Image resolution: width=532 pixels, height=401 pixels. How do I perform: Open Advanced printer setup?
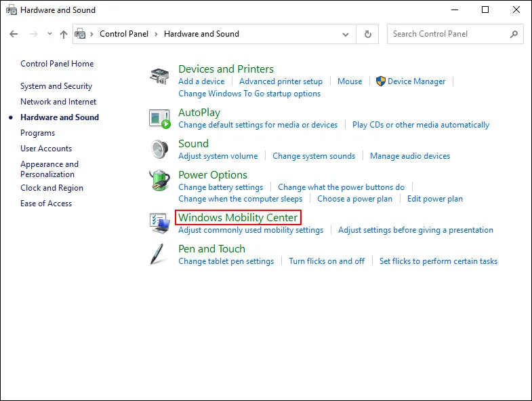click(x=281, y=81)
